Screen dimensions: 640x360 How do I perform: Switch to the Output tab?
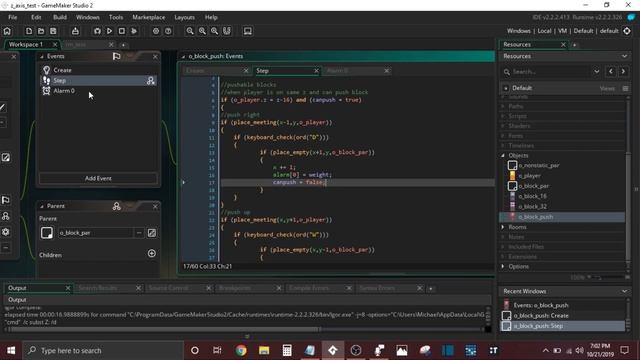17,288
